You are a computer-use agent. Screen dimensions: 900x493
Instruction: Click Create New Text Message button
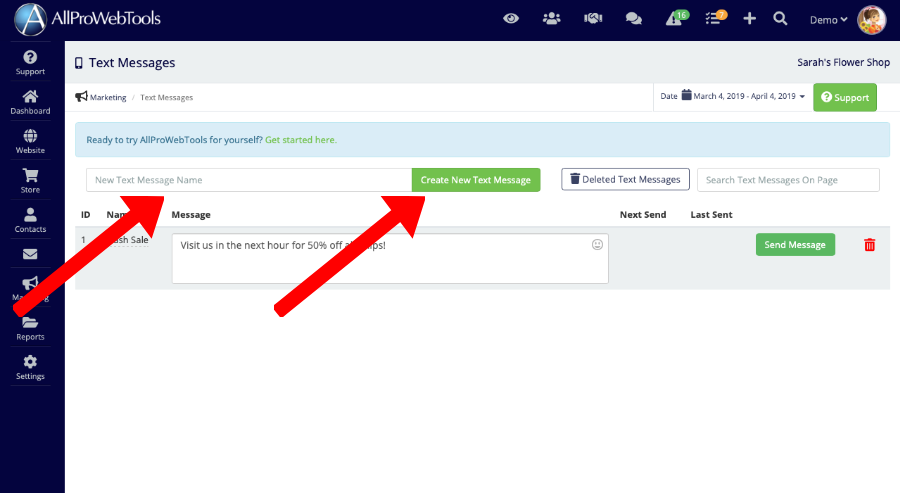[x=476, y=180]
